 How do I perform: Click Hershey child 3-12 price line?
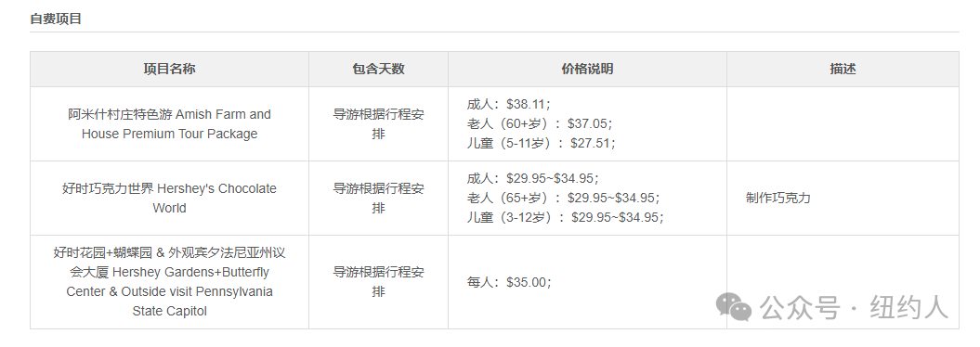point(566,217)
